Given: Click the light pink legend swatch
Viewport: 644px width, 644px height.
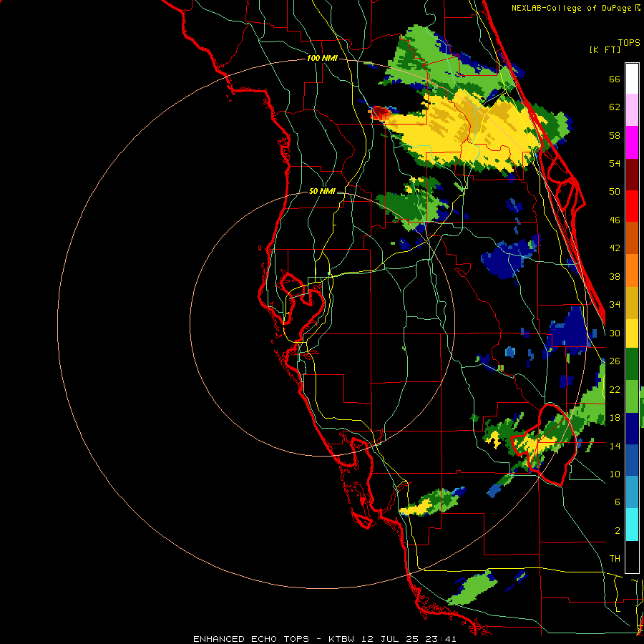Looking at the screenshot, I should click(x=632, y=110).
